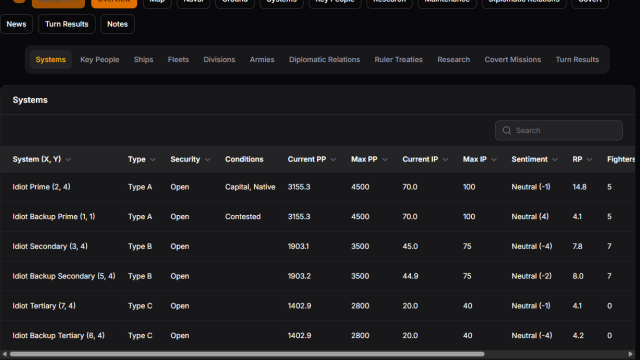Click Max PP 2800 in Idiot Backup Tertiary row
Viewport: 640px width, 360px height.
pos(360,336)
